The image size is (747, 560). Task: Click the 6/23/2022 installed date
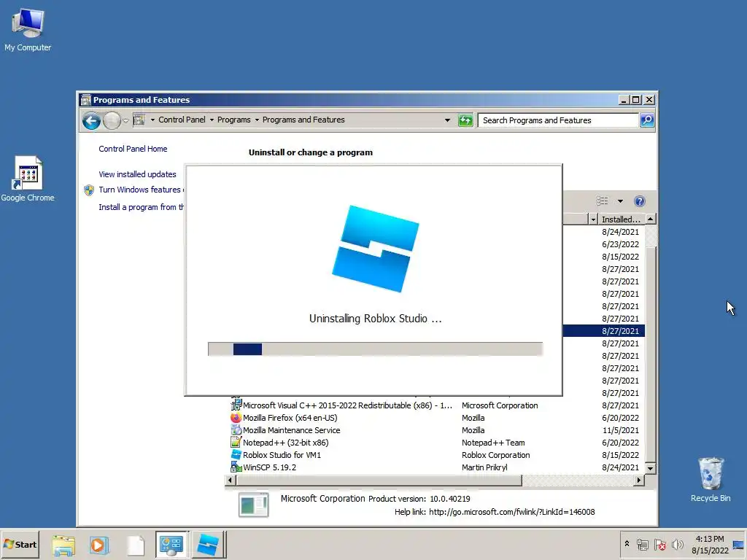[x=620, y=244]
